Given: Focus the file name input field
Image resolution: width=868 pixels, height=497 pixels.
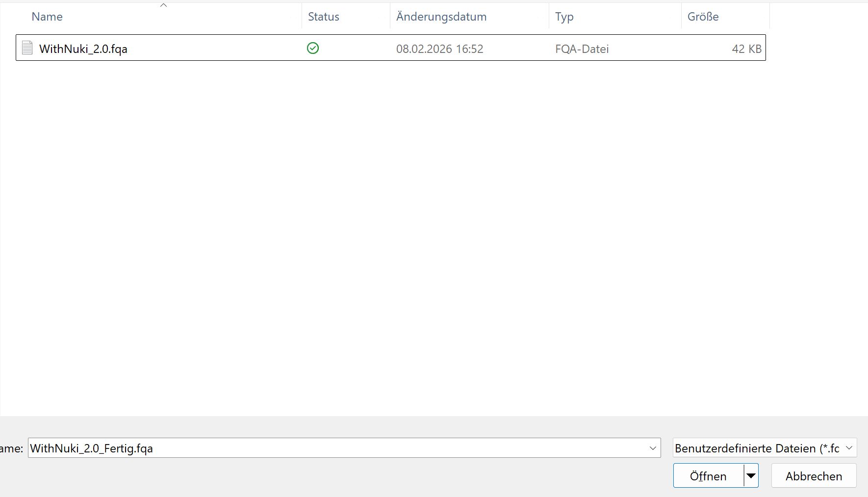Looking at the screenshot, I should click(333, 448).
